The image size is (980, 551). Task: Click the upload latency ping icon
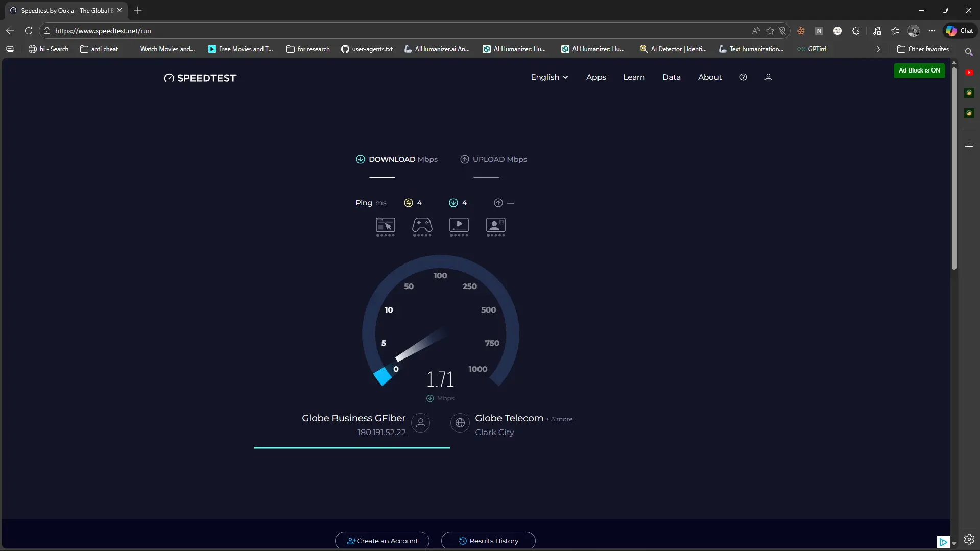498,203
